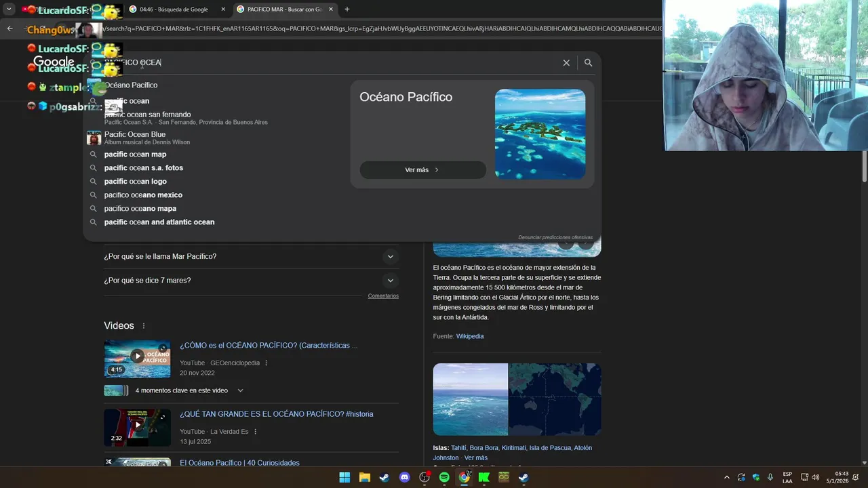868x488 pixels.
Task: Click 'Denunciar predicciones ofensivas' link
Action: click(555, 237)
